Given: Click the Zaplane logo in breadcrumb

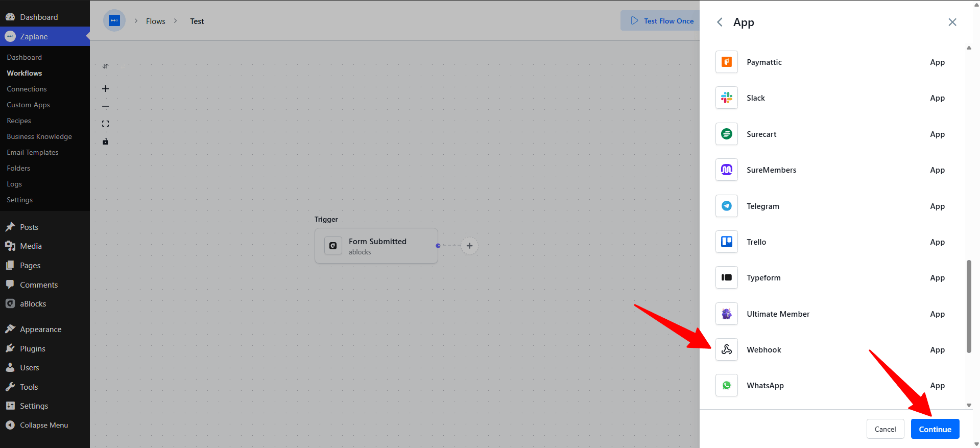Looking at the screenshot, I should click(114, 20).
